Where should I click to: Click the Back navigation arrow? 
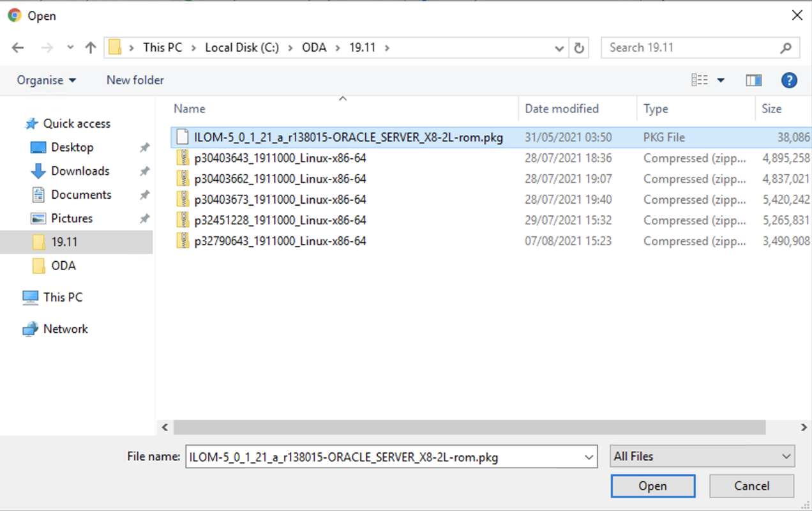point(18,48)
